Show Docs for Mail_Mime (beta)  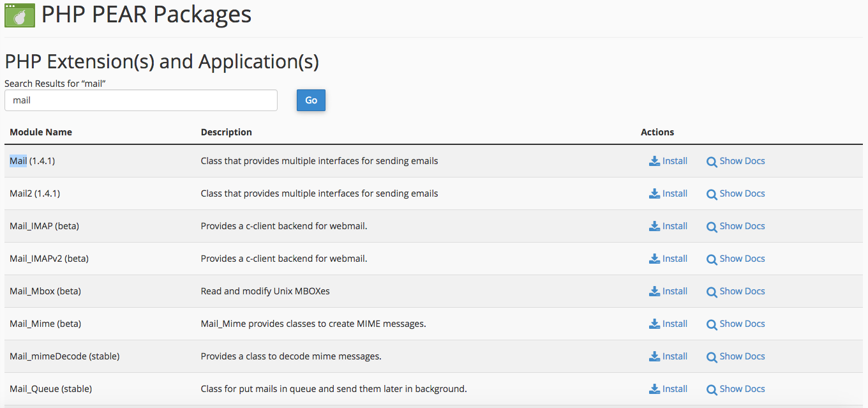pyautogui.click(x=736, y=324)
